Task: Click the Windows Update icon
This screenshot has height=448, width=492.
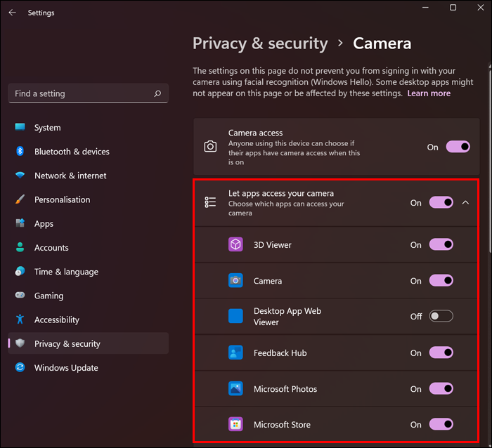Action: pyautogui.click(x=20, y=368)
